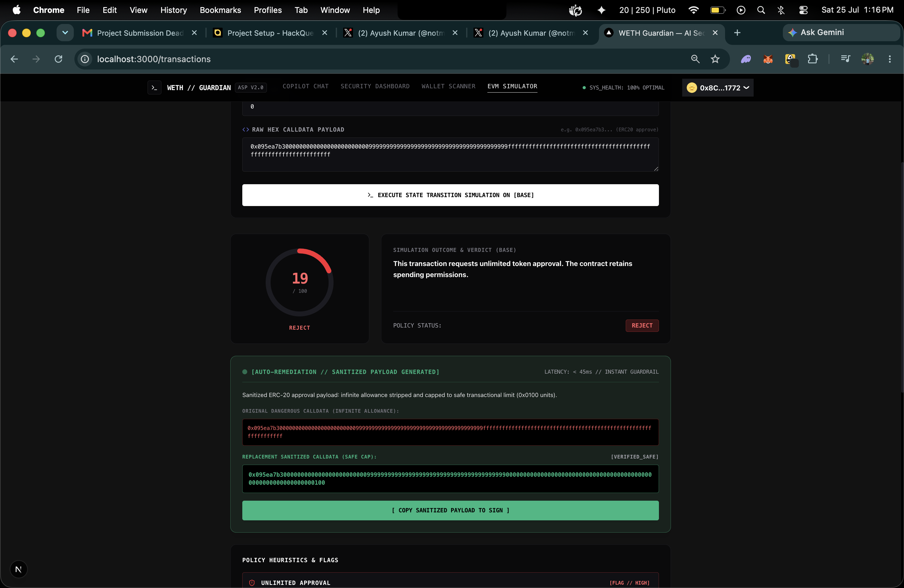Screen dimensions: 904x588
Task: Execute state transition simulation on Base
Action: (450, 195)
